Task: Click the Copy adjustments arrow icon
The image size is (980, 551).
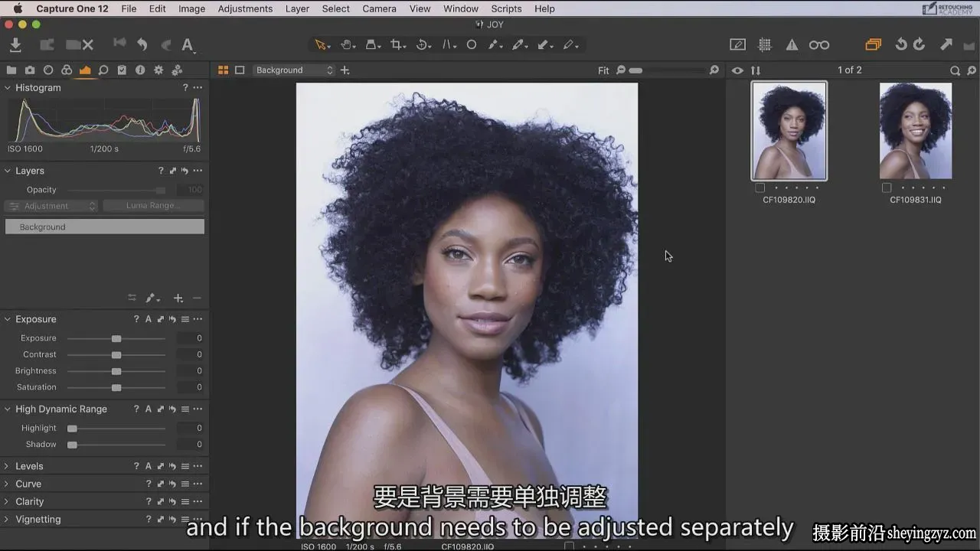Action: click(x=946, y=45)
